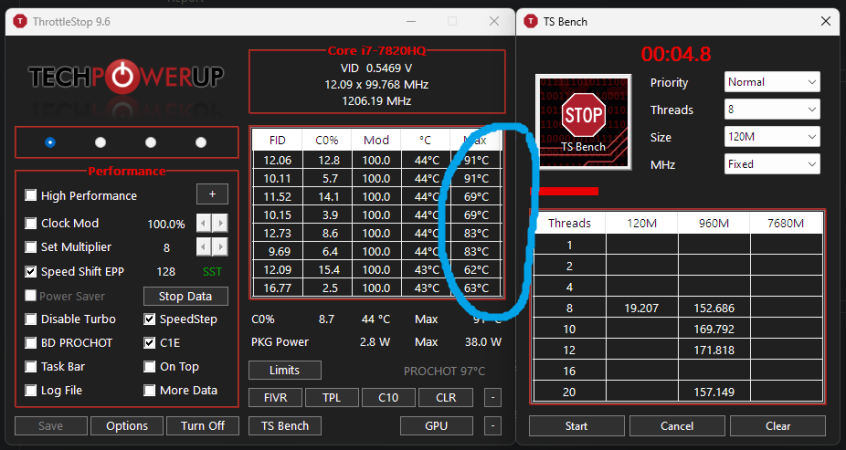Click Start in TS Bench window

click(576, 426)
